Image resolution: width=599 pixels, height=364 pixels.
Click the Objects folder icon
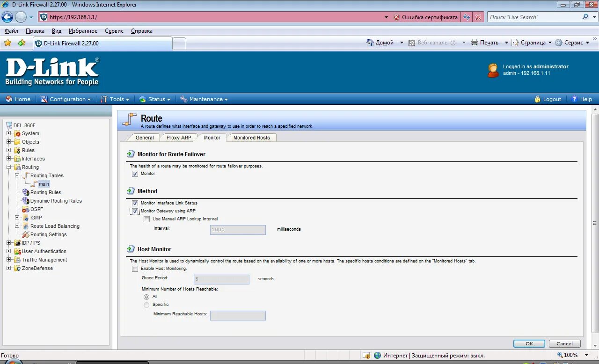[x=17, y=142]
